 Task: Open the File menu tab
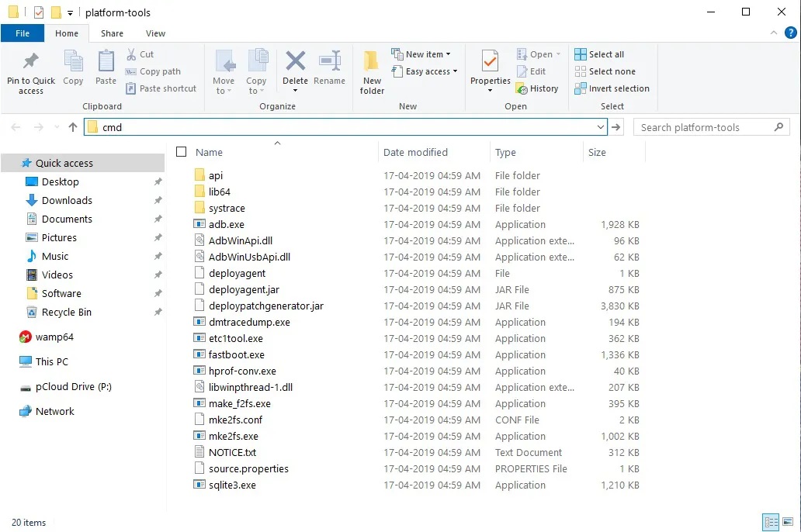pyautogui.click(x=23, y=33)
